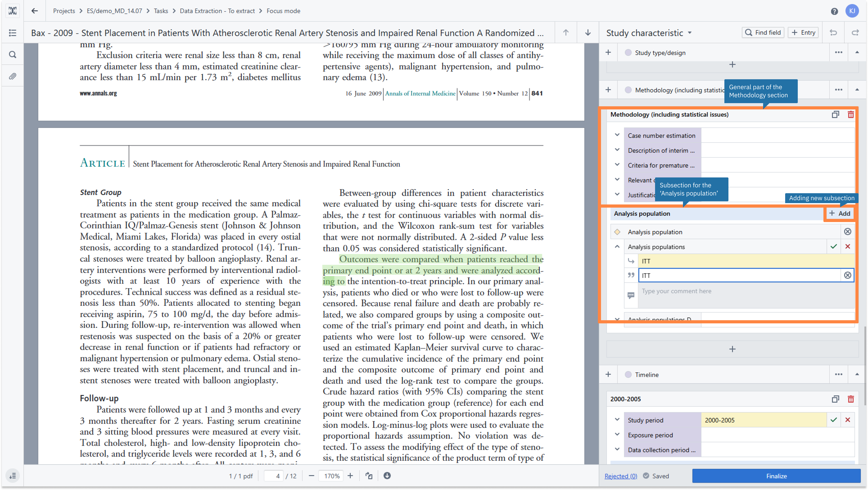Expand the Case number estimation field

[x=617, y=135]
